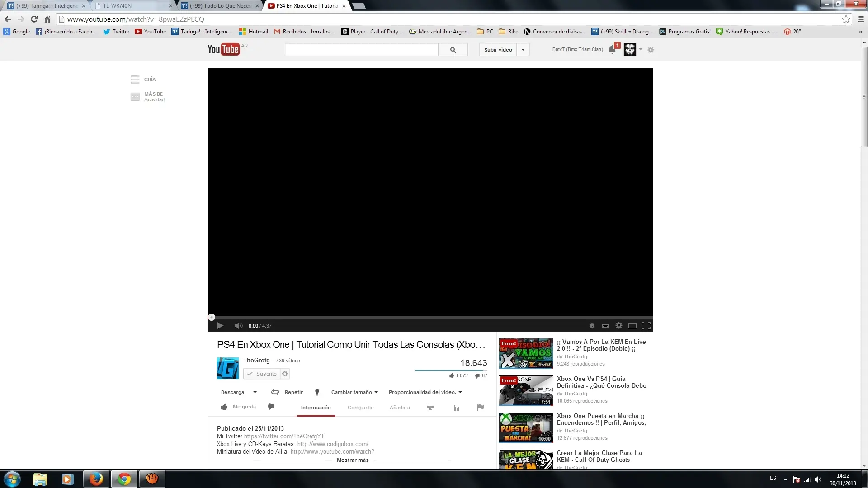Open the transcript icon below the video
The width and height of the screenshot is (868, 488).
[x=431, y=408]
